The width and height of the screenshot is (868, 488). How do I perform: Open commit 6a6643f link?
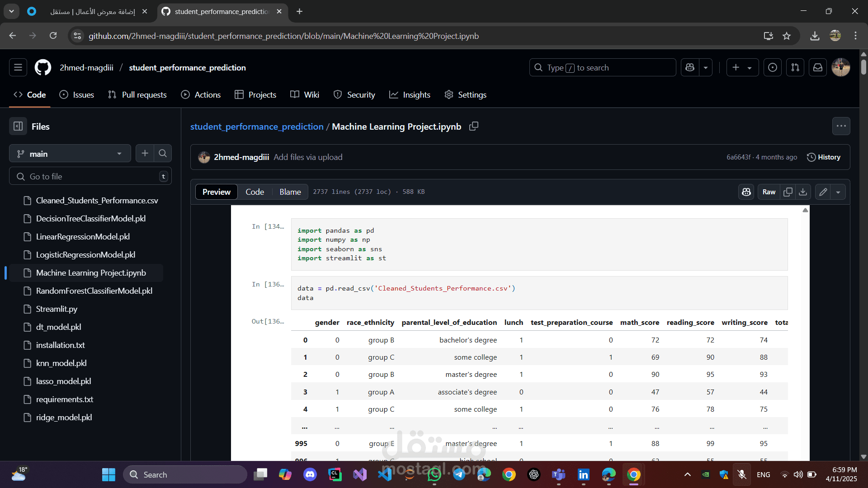(x=738, y=157)
